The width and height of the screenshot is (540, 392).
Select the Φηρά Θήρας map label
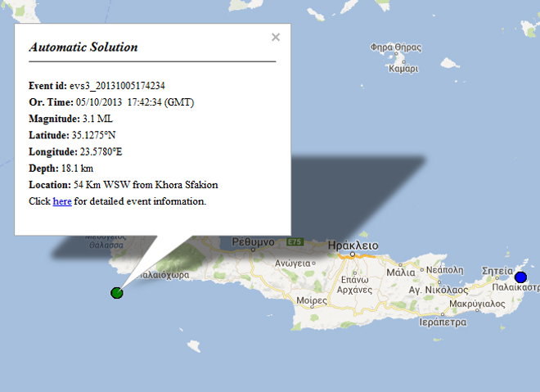click(394, 47)
